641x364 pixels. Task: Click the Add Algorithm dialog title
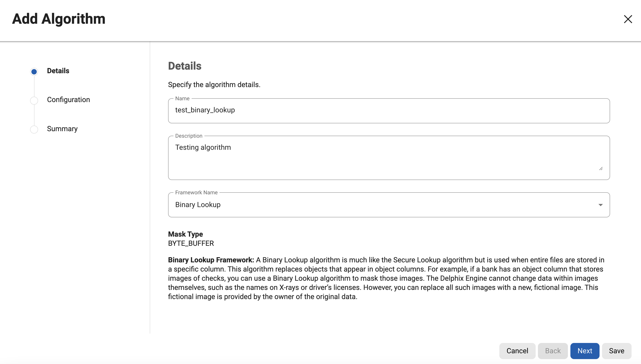59,19
